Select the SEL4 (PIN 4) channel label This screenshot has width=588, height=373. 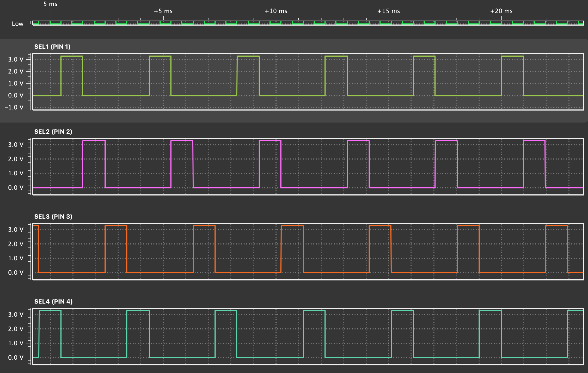53,301
